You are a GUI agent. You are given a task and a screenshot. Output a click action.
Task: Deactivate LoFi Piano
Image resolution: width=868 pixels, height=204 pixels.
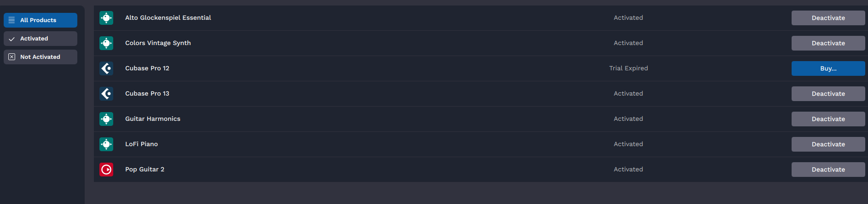tap(828, 144)
